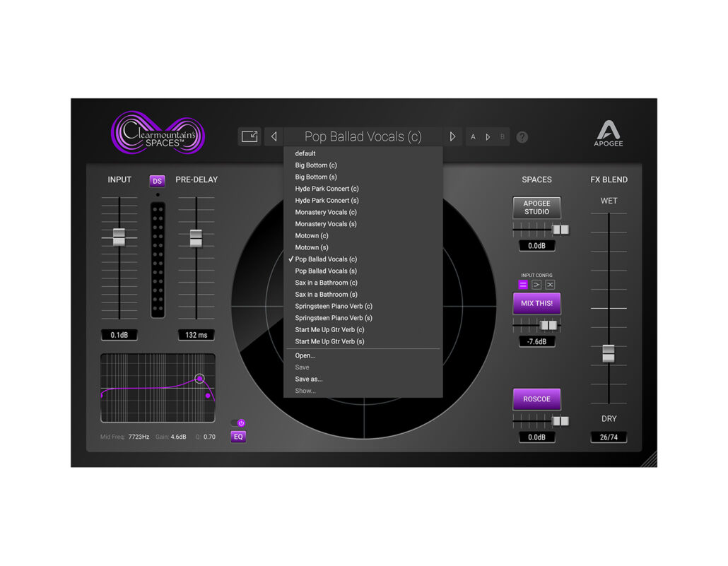Choose Motown (c) preset
Viewport: 728px width, 566px height.
(x=363, y=236)
